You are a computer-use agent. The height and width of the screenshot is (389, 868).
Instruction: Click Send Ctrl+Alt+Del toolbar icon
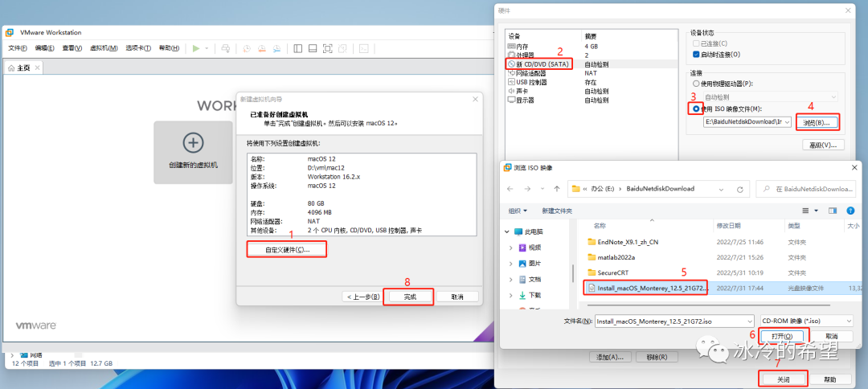[x=225, y=48]
